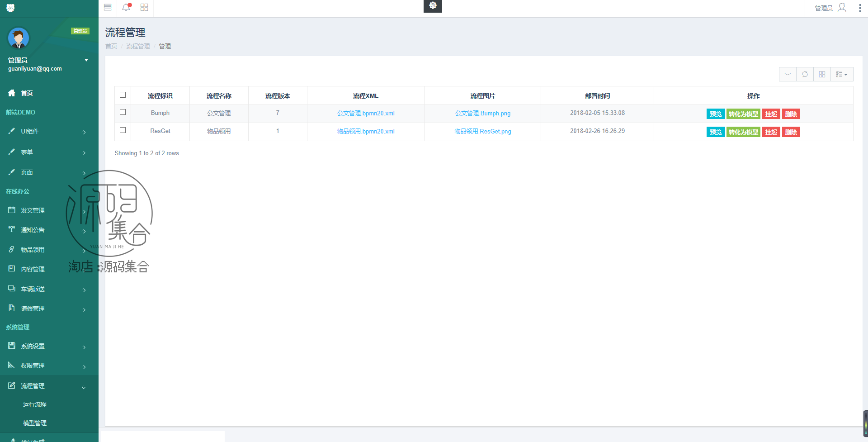Viewport: 868px width, 442px height.
Task: Expand the 请假管理 menu chevron
Action: (x=85, y=310)
